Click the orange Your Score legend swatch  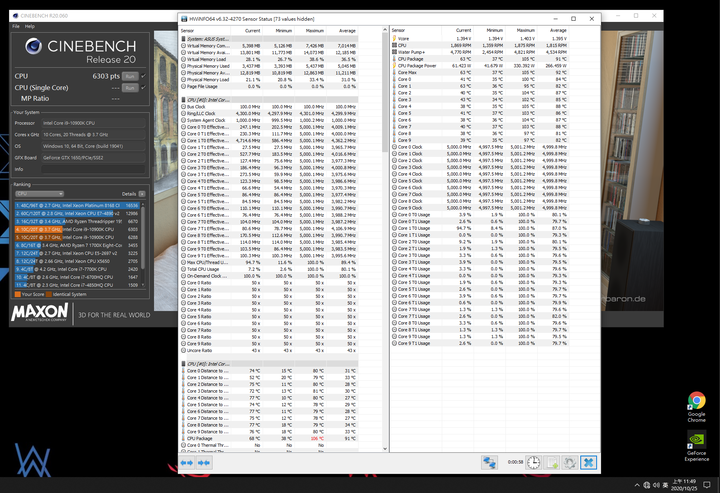(x=17, y=294)
